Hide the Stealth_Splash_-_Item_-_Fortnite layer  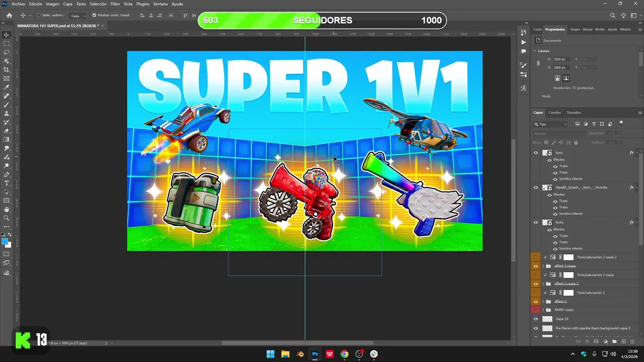pos(535,188)
